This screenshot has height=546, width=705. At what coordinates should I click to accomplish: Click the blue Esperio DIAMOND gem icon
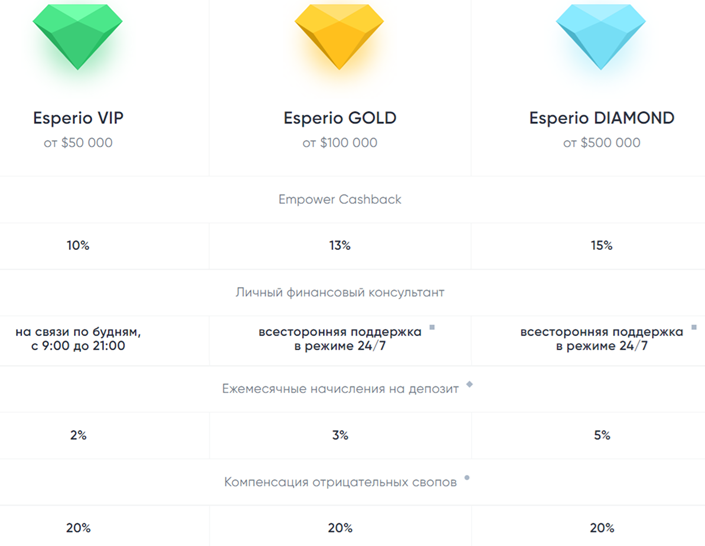click(x=601, y=37)
